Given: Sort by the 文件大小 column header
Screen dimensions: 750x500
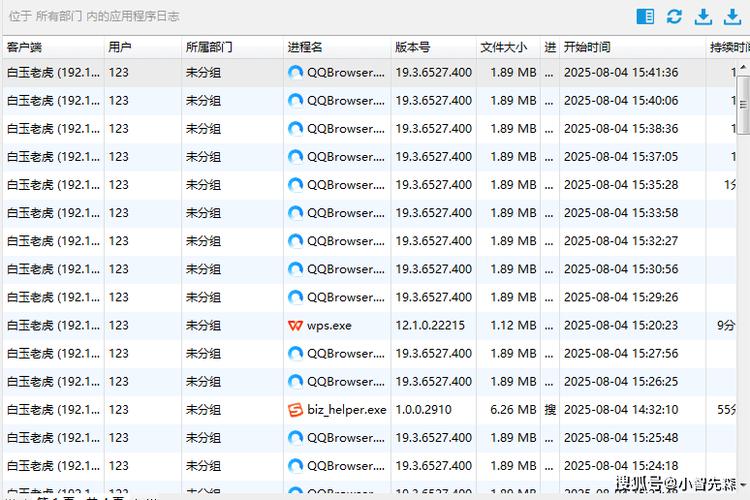Looking at the screenshot, I should [x=508, y=47].
